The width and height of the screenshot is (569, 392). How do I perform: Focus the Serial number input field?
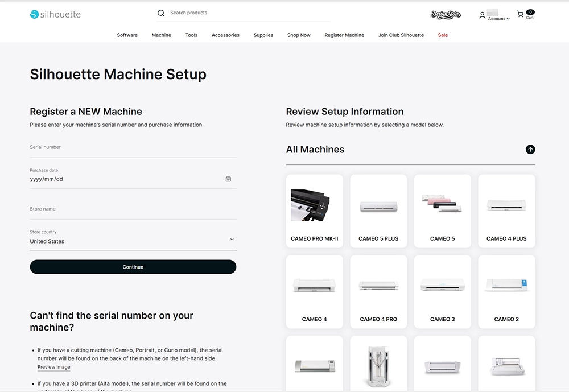coord(133,148)
